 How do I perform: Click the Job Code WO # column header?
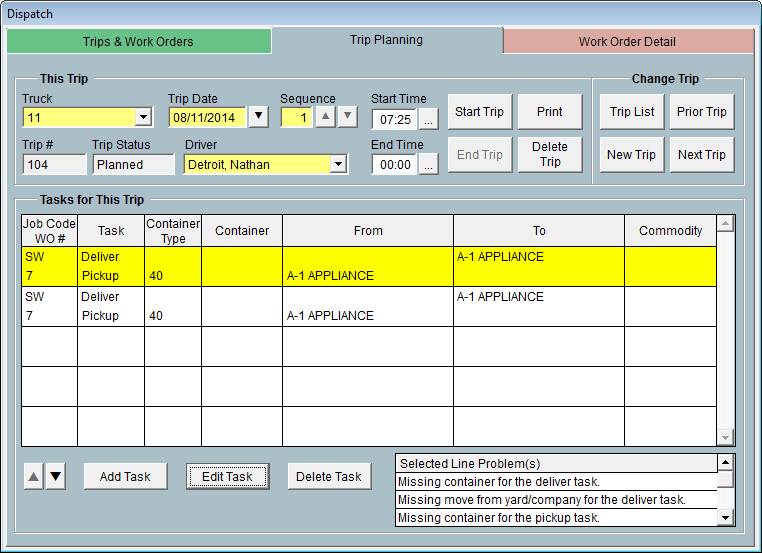point(50,231)
